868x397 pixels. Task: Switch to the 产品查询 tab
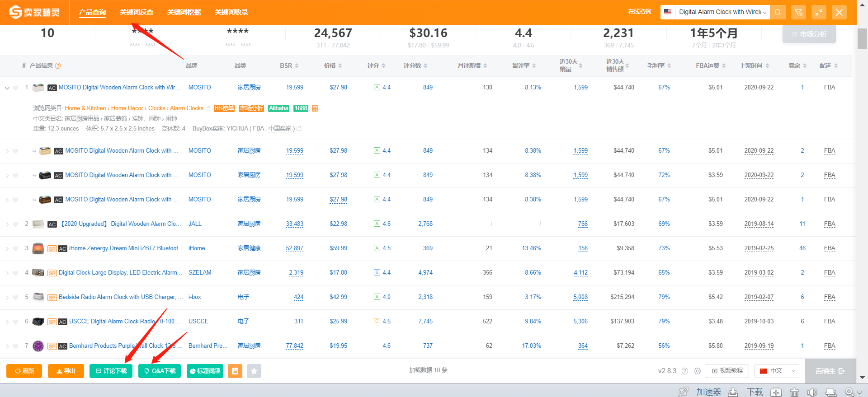[92, 12]
